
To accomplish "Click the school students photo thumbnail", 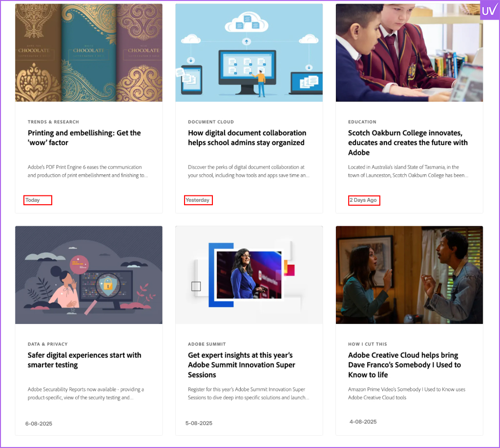I will click(x=409, y=53).
